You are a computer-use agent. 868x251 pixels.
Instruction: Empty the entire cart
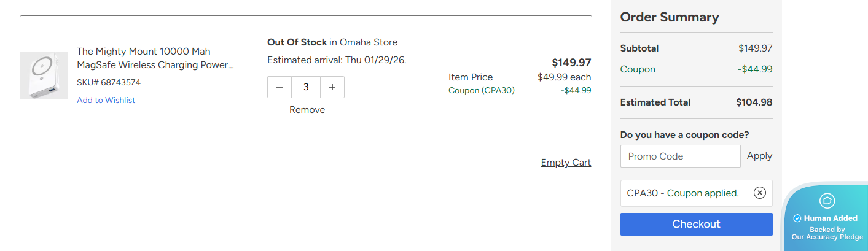point(566,163)
